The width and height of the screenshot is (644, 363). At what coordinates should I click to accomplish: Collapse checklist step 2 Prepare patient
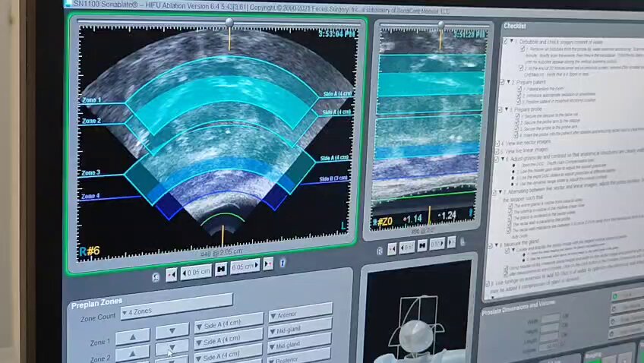point(509,82)
